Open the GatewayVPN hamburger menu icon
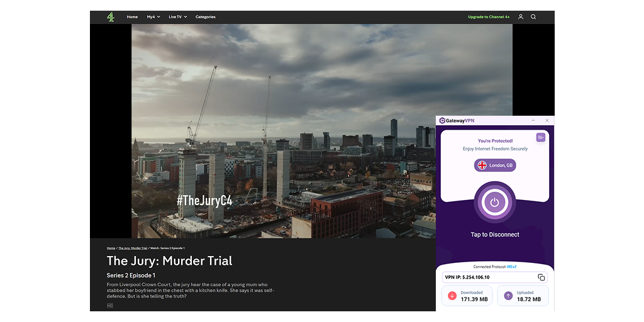The width and height of the screenshot is (644, 322). 540,138
